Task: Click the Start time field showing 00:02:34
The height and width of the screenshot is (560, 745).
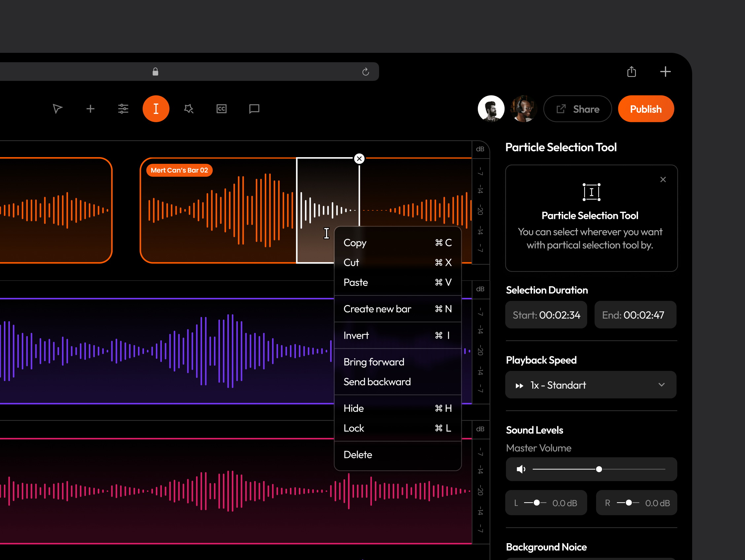Action: click(546, 315)
